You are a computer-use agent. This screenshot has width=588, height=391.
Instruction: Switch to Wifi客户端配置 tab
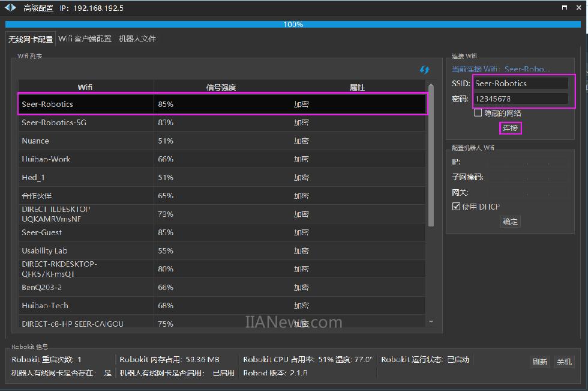click(85, 39)
